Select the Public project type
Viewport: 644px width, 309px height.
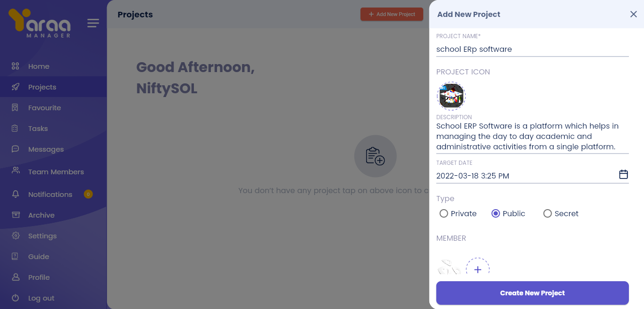495,213
